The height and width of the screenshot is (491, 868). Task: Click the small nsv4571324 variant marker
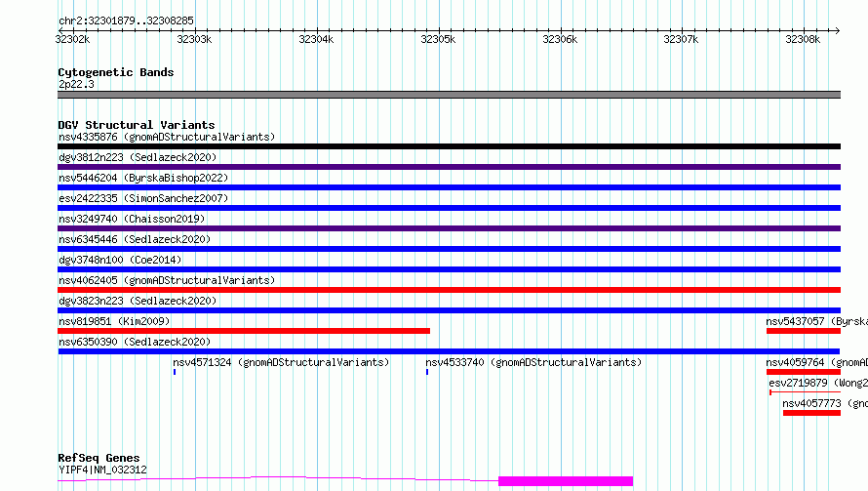pos(175,372)
